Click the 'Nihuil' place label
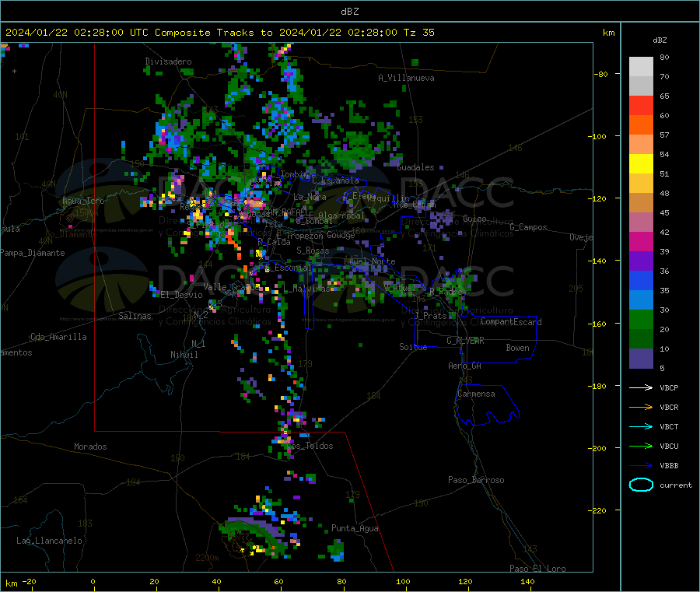 click(x=184, y=355)
